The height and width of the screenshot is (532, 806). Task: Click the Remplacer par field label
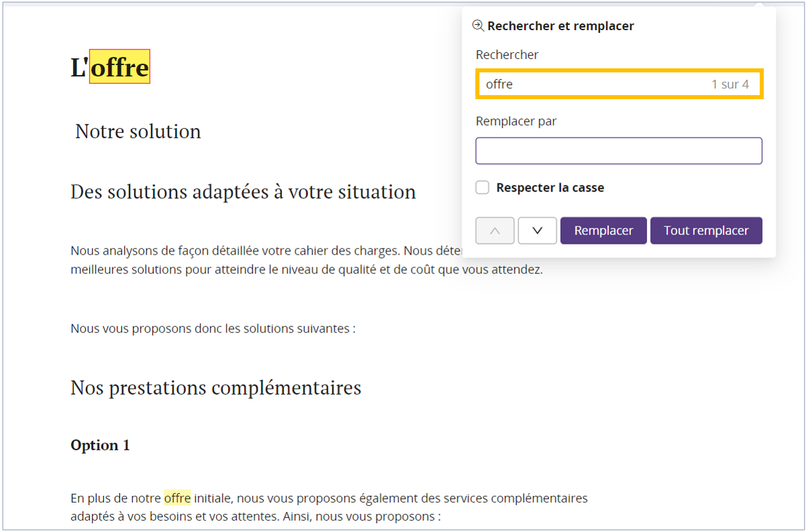click(516, 121)
